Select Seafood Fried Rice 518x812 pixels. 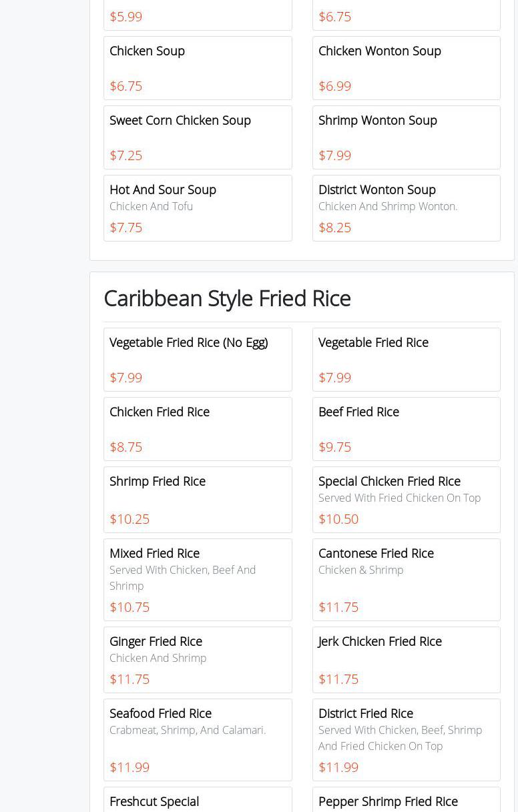pyautogui.click(x=198, y=740)
